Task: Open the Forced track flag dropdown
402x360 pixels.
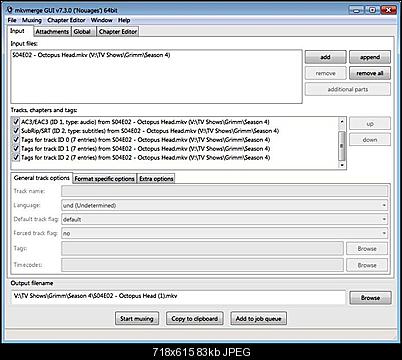Action: [x=224, y=233]
